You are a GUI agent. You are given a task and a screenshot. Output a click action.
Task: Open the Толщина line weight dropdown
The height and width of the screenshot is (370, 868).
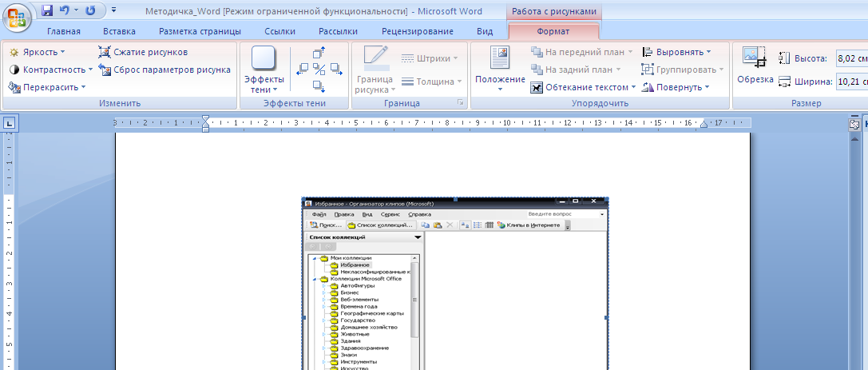point(431,82)
